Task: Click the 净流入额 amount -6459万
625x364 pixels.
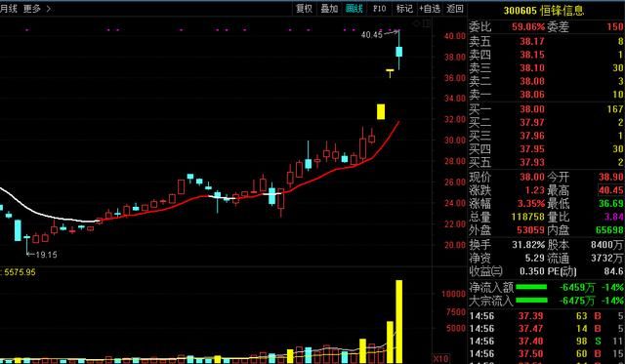Action: (x=577, y=287)
